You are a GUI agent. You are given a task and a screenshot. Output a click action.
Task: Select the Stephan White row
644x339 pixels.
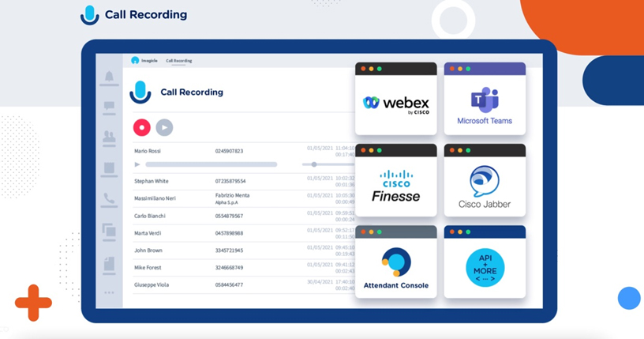(x=244, y=181)
